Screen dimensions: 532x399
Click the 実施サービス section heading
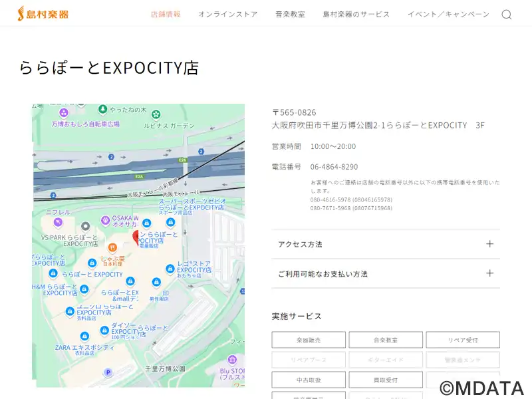pos(297,317)
